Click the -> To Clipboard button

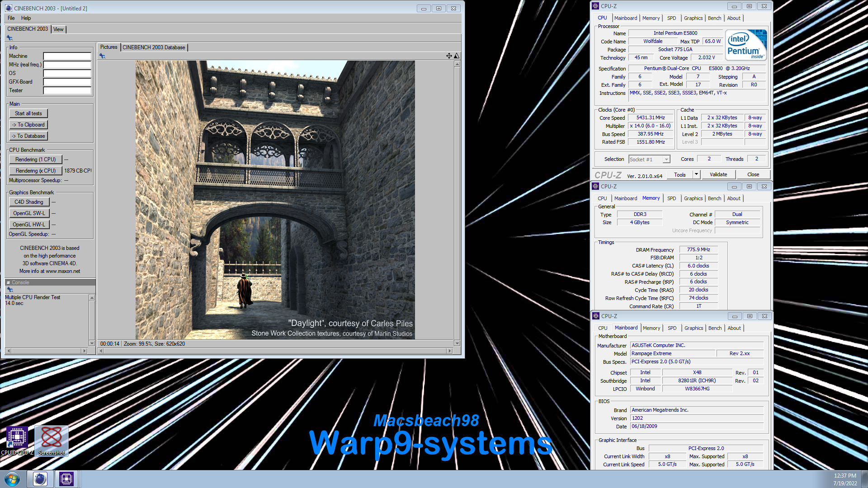[x=28, y=125]
